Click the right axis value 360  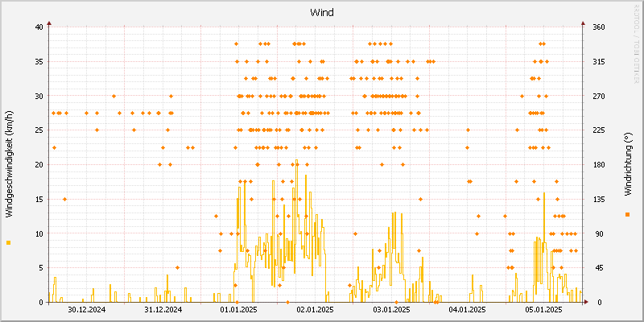tap(599, 27)
